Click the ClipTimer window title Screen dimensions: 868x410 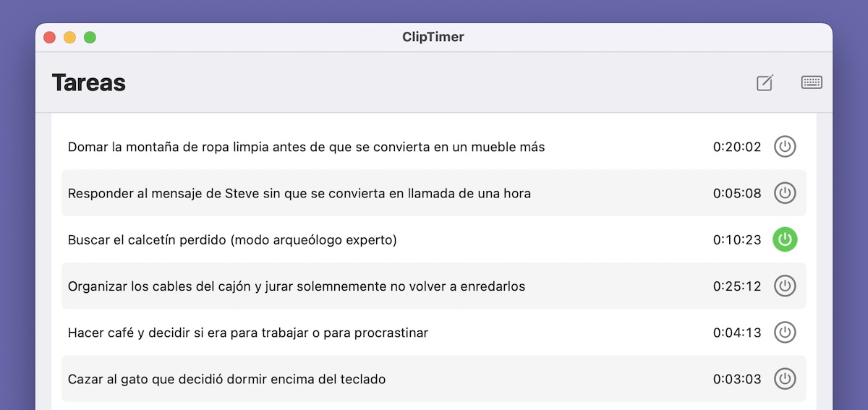[433, 37]
